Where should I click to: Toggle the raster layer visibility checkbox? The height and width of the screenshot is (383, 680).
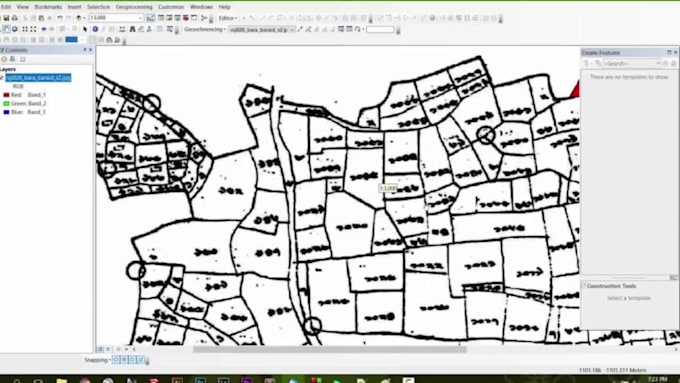pos(1,78)
